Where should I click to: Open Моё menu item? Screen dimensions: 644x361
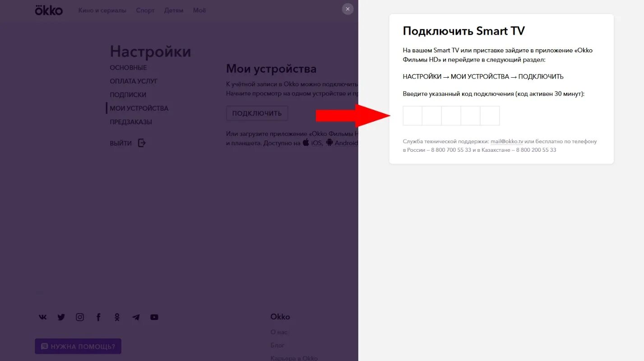[x=199, y=10]
